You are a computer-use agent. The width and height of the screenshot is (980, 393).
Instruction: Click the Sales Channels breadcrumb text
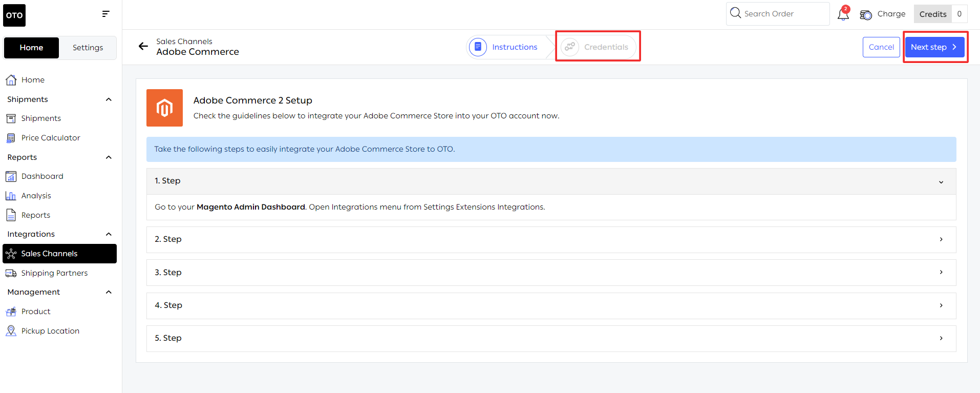[184, 42]
